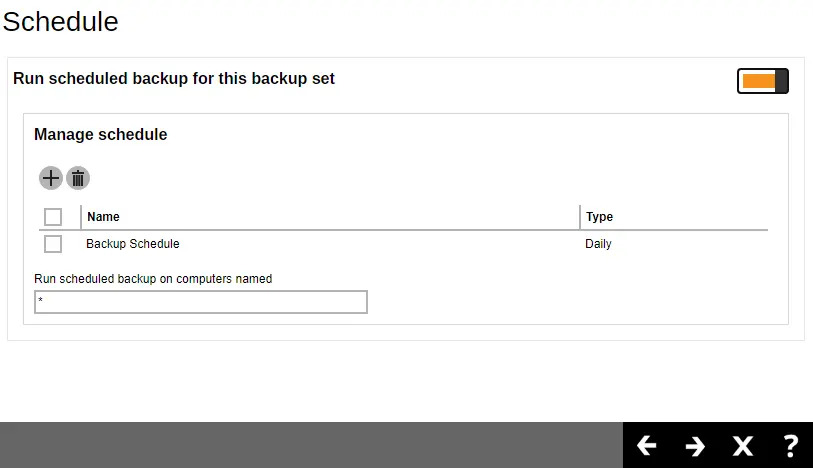Click the Manage schedule heading

pyautogui.click(x=100, y=134)
